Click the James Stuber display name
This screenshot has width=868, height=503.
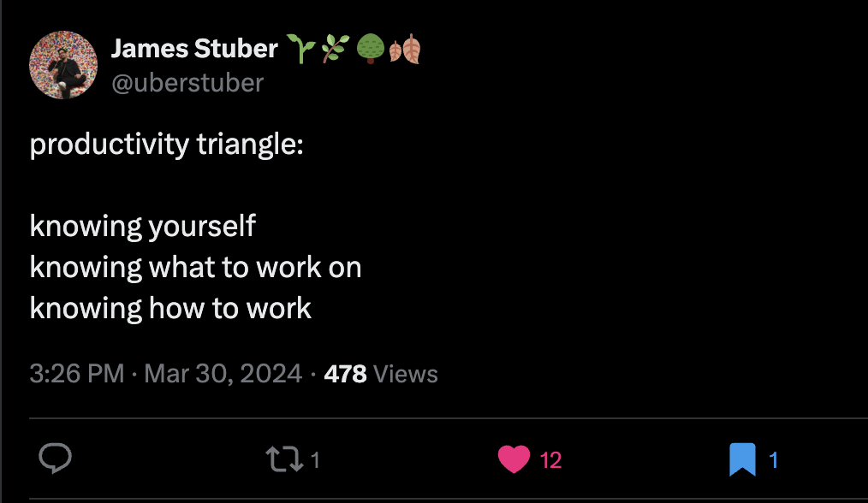click(x=194, y=49)
